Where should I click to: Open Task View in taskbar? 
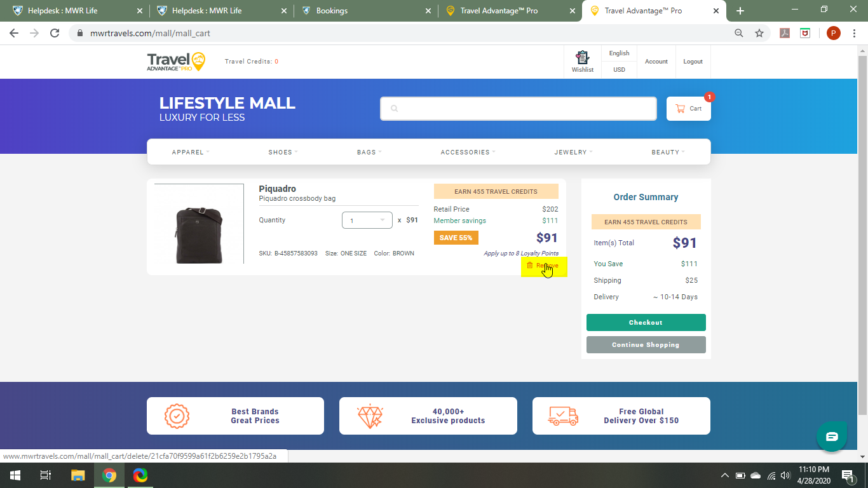click(x=46, y=475)
